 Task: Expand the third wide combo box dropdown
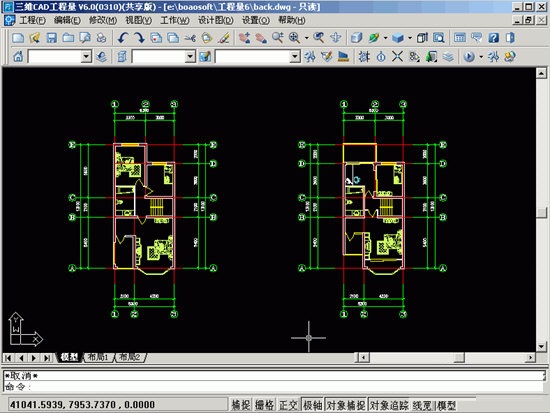(x=295, y=56)
